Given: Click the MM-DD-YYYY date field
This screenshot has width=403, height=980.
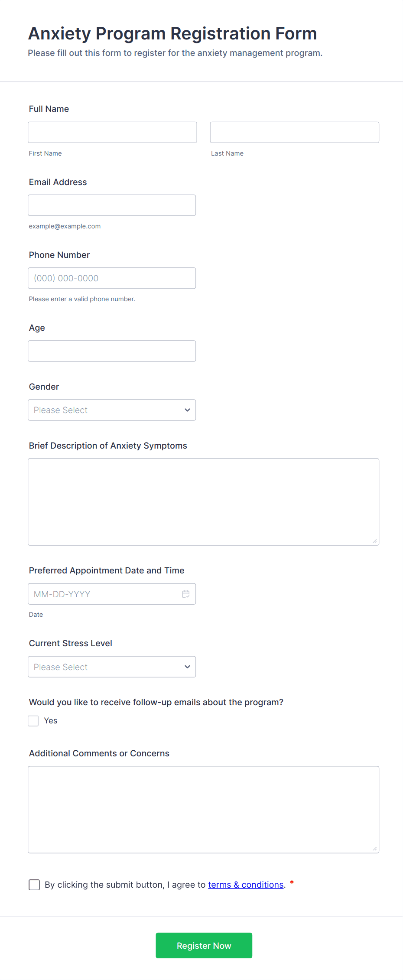Looking at the screenshot, I should tap(104, 594).
